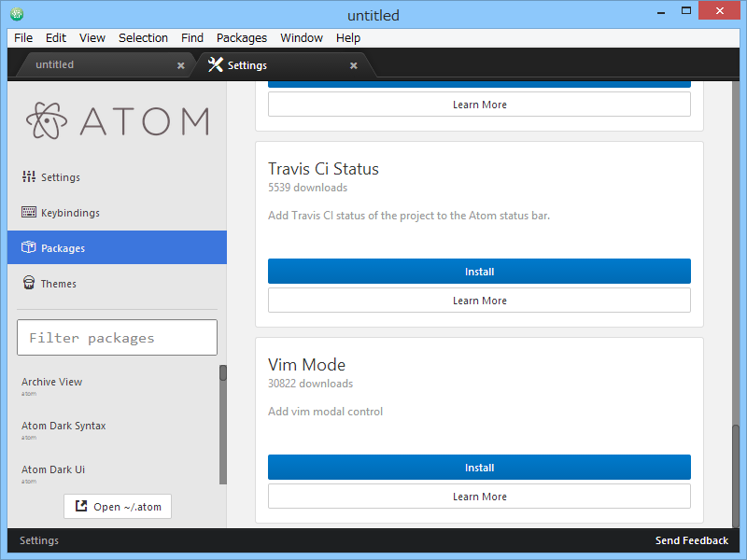The height and width of the screenshot is (560, 747).
Task: Click the Atom logo in the sidebar
Action: (118, 121)
